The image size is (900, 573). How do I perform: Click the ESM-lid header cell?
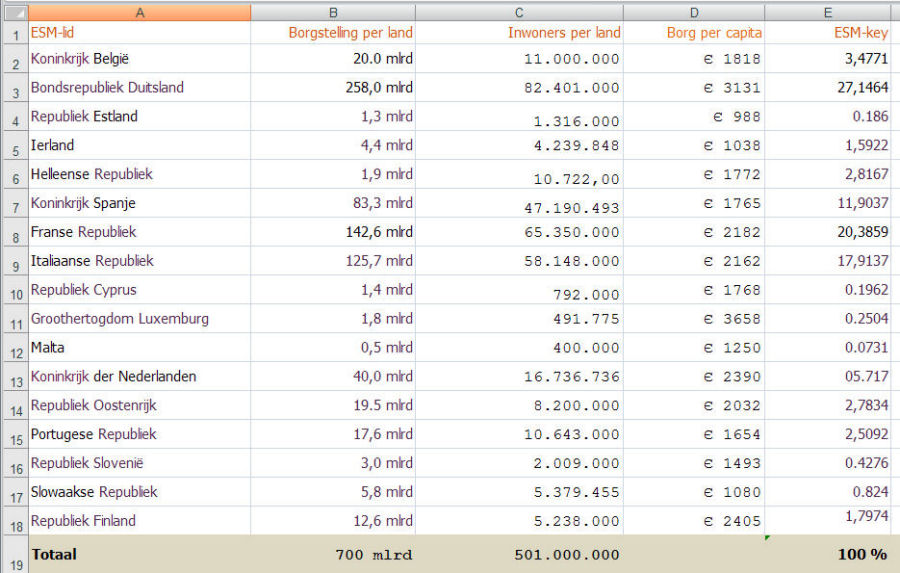pyautogui.click(x=139, y=33)
